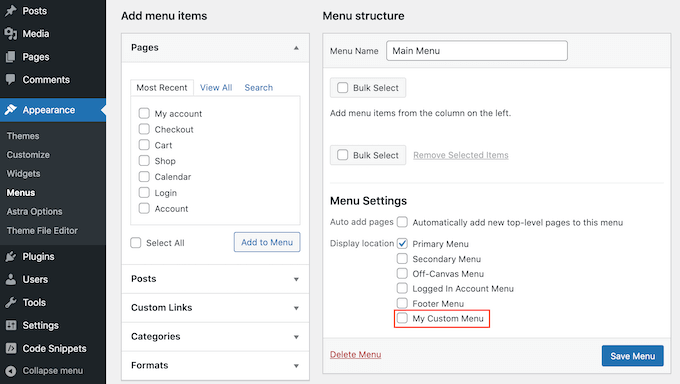Screen dimensions: 680x384
Task: Collapse the Pages panel arrow
Action: click(296, 48)
